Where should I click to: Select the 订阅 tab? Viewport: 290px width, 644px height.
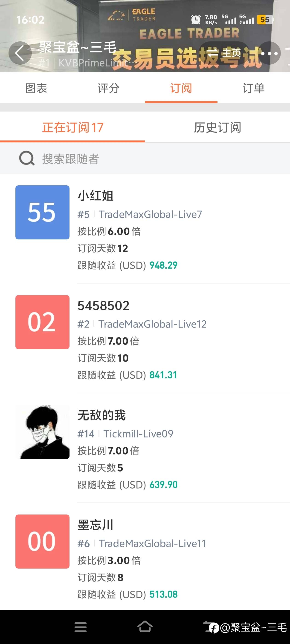click(181, 88)
